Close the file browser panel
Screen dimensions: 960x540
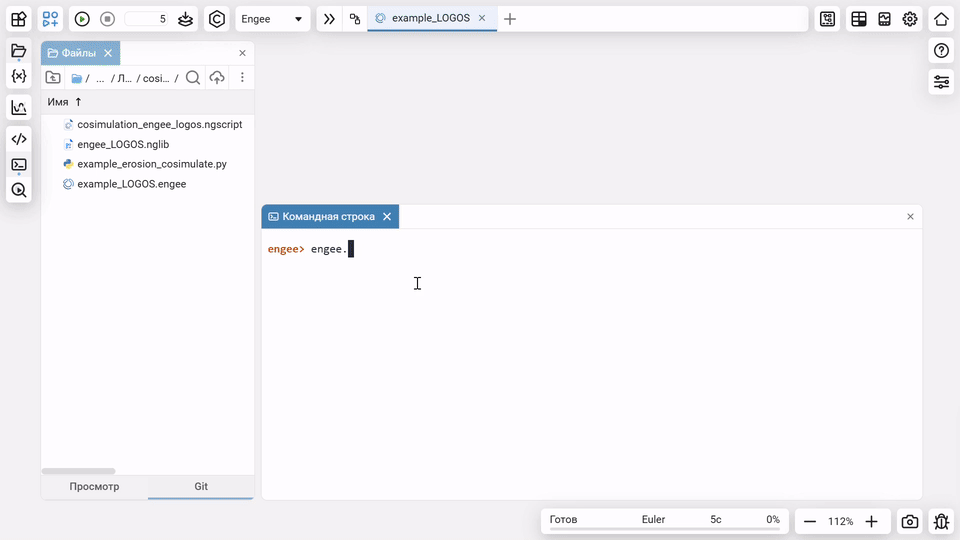[x=242, y=53]
